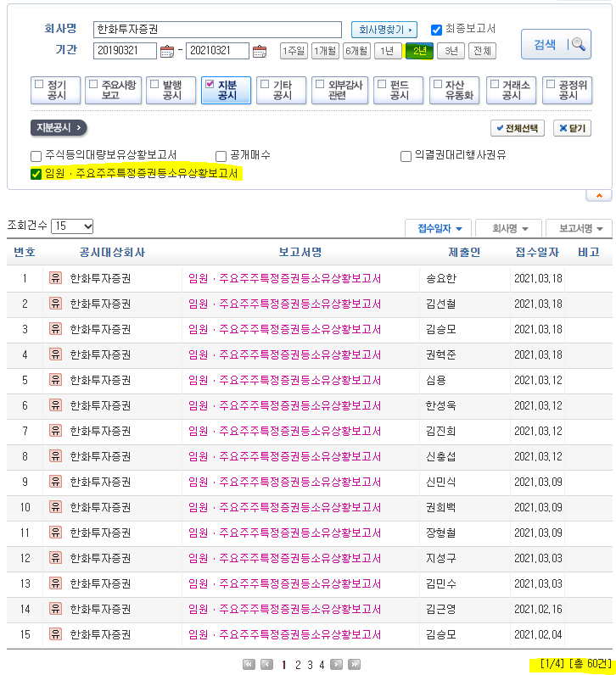Click the start date field 20190321

[x=125, y=51]
